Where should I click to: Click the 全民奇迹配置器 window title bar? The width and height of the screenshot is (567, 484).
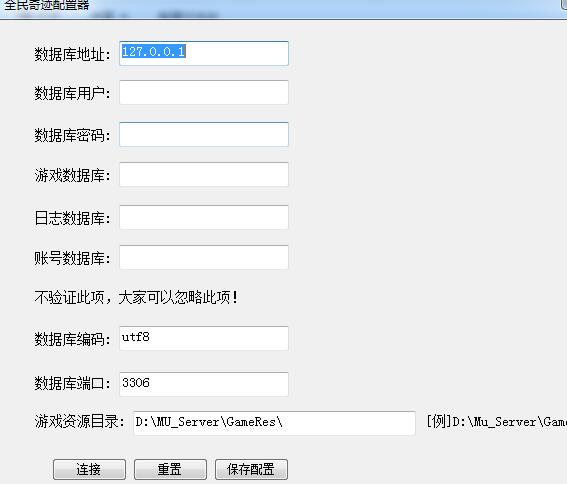click(x=284, y=8)
